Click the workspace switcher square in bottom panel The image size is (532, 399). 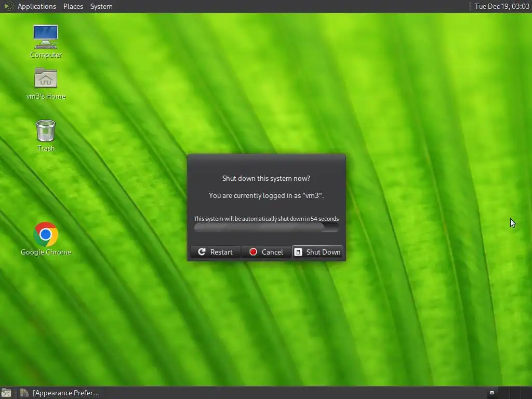[491, 393]
